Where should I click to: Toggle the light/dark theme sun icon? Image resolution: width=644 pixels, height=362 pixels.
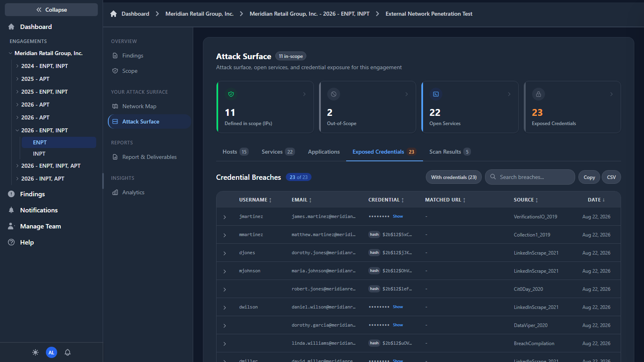click(35, 352)
